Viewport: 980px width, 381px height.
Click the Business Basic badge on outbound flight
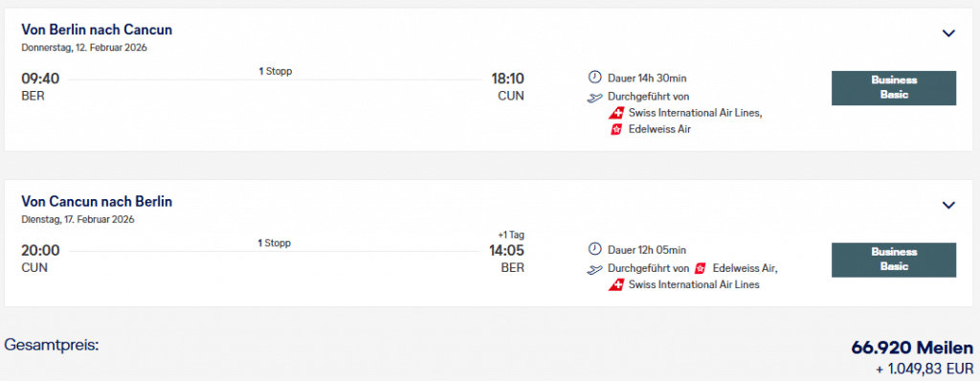pyautogui.click(x=894, y=87)
